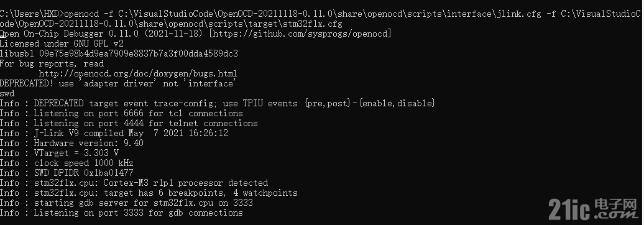Click the Cortex-M3 r1p1 processor detected line
The image size is (644, 225).
(134, 183)
